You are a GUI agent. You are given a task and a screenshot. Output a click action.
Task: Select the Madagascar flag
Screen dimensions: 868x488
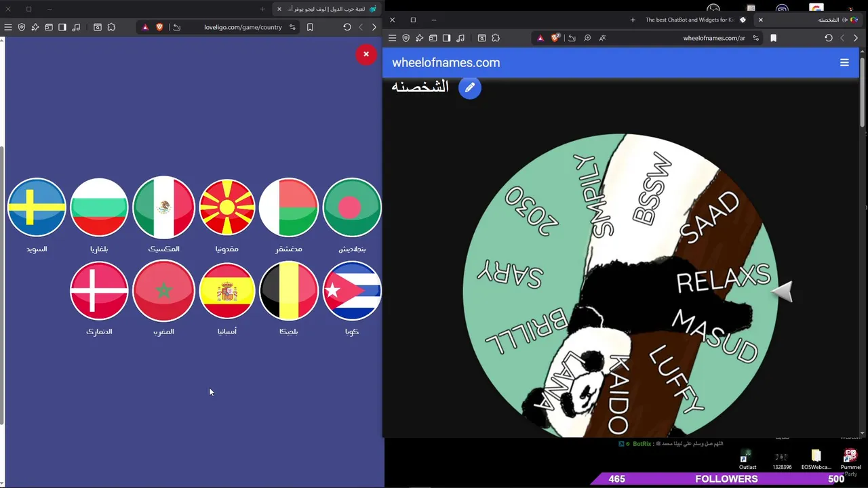(x=289, y=207)
